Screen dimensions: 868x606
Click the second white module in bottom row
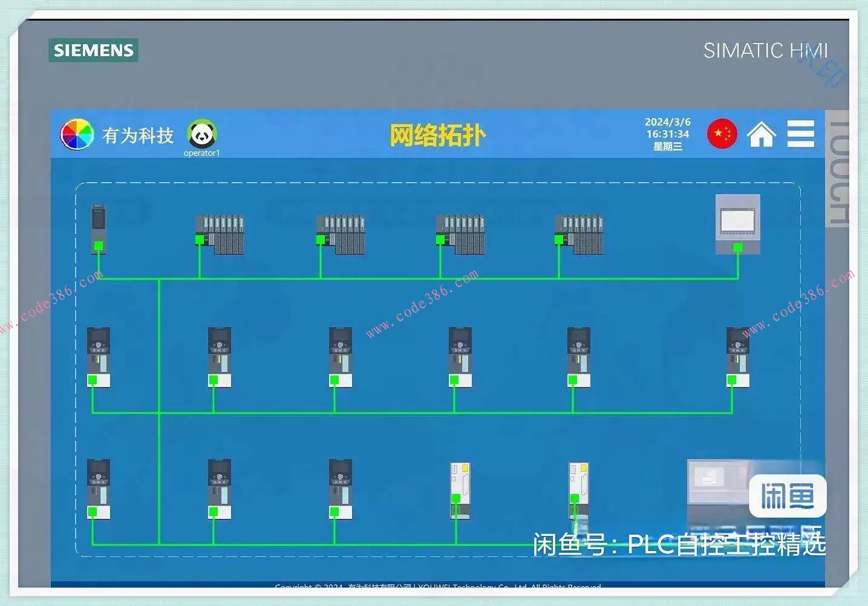579,490
